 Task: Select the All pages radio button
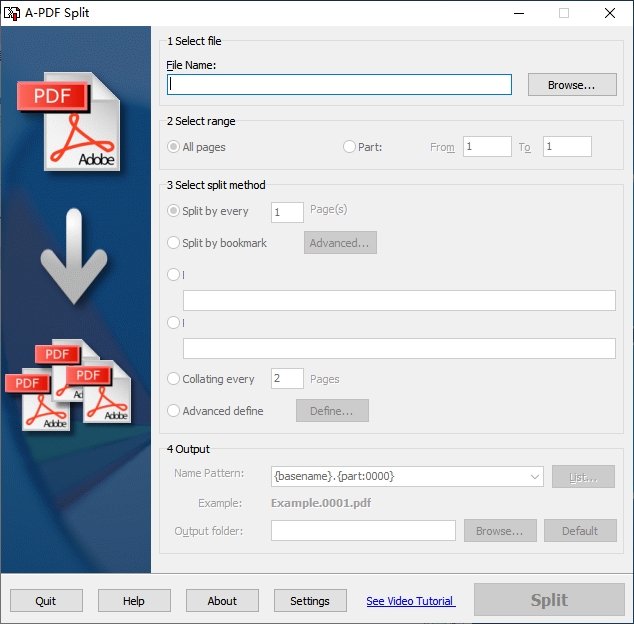coord(173,146)
